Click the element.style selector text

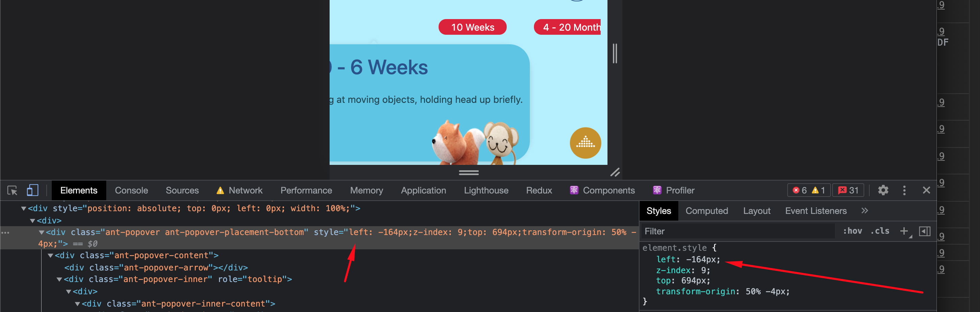(x=674, y=248)
